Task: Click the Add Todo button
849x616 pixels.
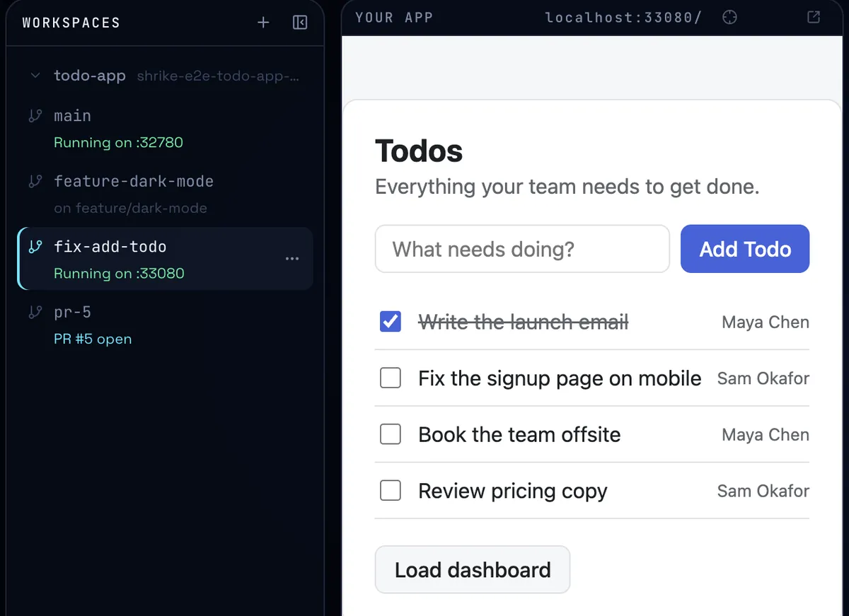Action: tap(745, 249)
